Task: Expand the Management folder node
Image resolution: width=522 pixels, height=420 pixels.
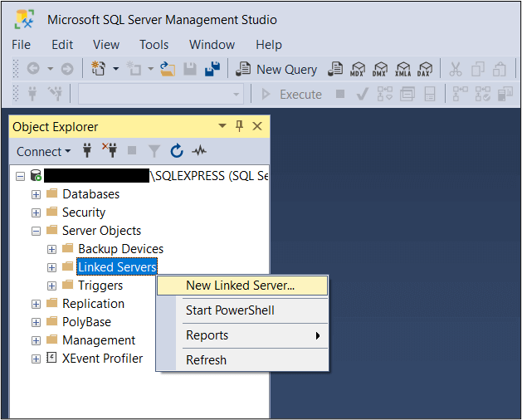Action: point(36,340)
